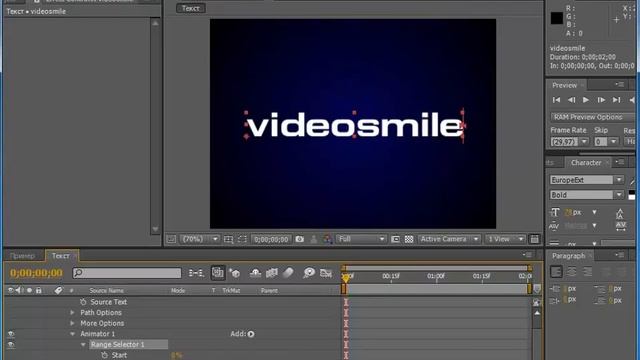
Task: Click kerning icon in Character panel
Action: pos(554,226)
